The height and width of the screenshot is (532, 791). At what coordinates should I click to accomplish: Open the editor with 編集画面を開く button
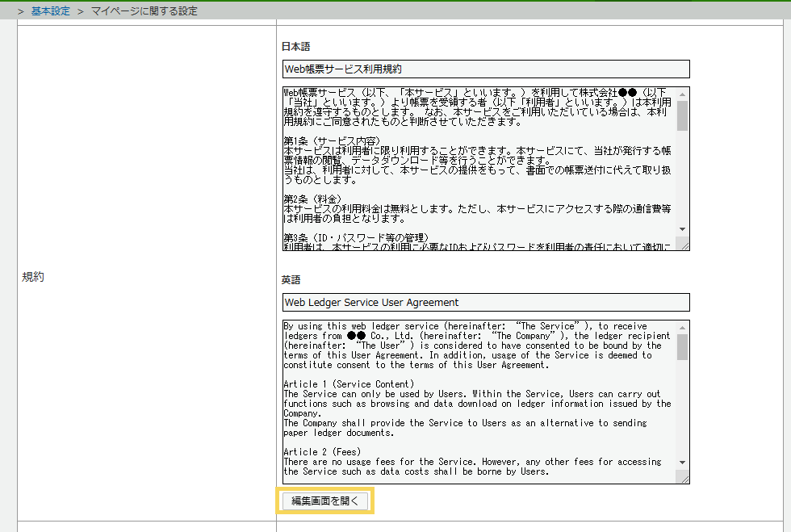click(x=325, y=501)
